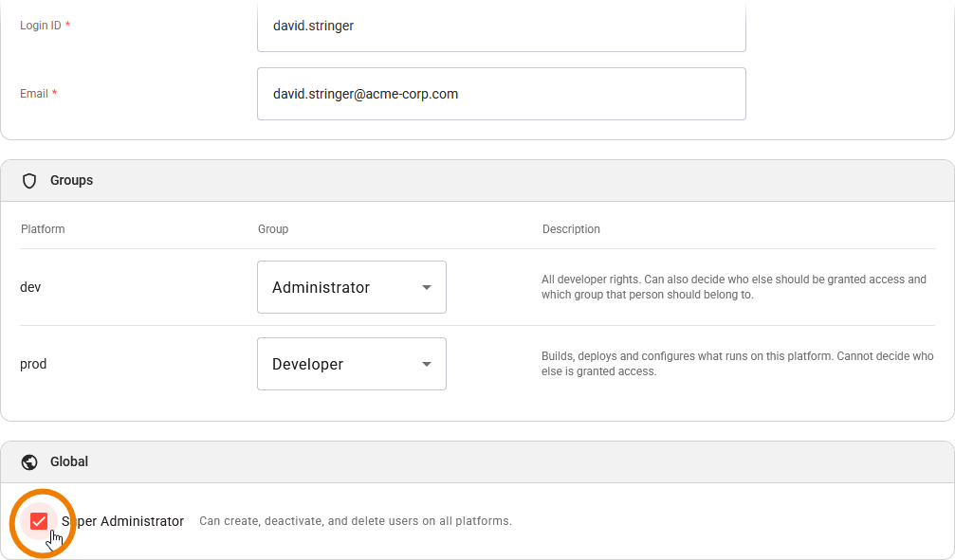Screen dimensions: 955x560
Task: Click the prod platform name
Action: (33, 364)
